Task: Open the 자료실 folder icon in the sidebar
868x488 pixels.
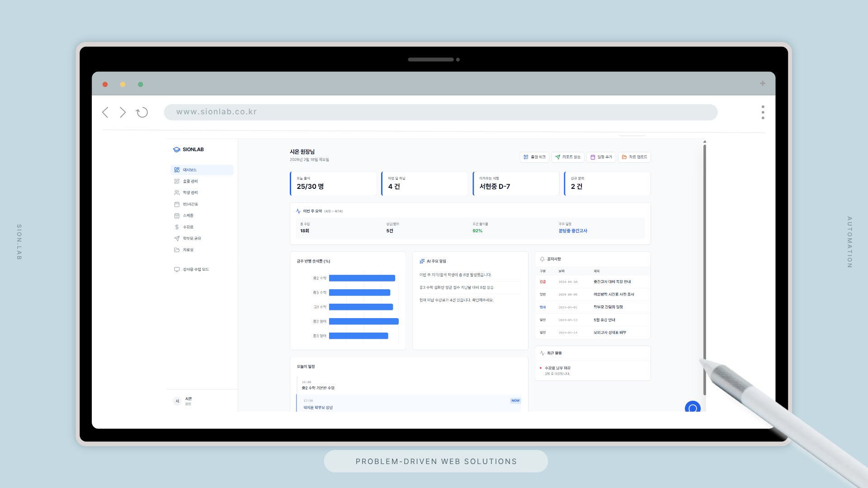Action: click(177, 250)
